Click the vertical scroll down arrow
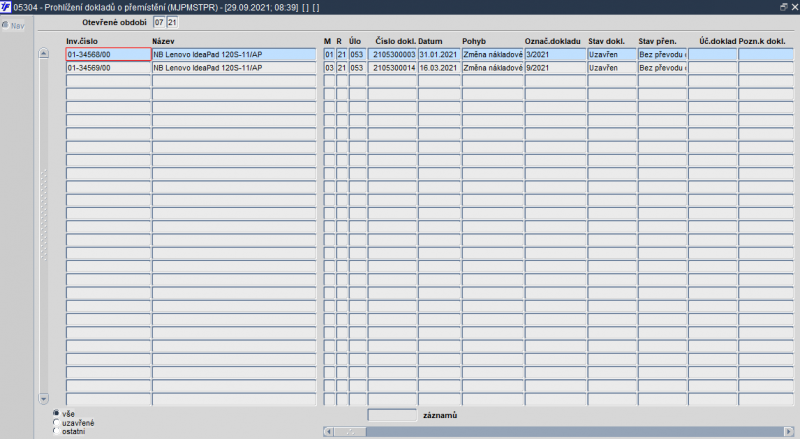800x439 pixels. pos(43,399)
